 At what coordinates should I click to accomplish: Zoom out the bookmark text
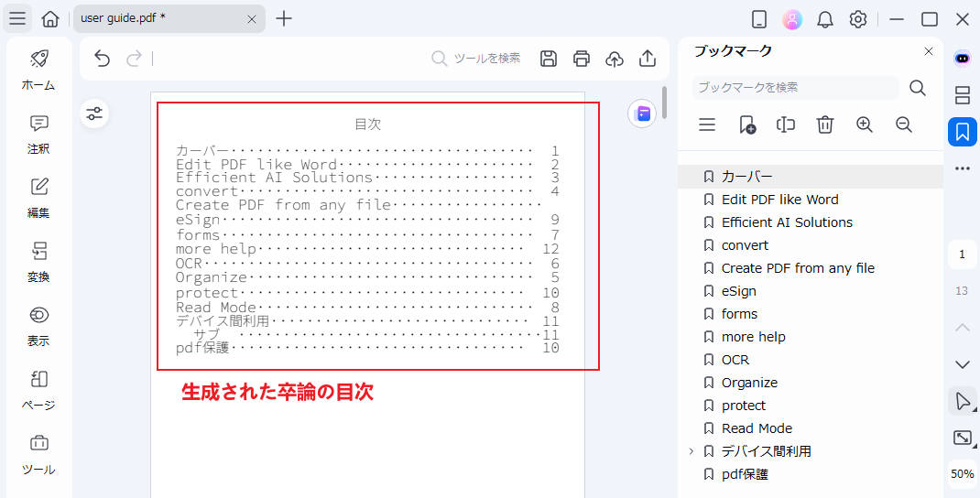904,124
